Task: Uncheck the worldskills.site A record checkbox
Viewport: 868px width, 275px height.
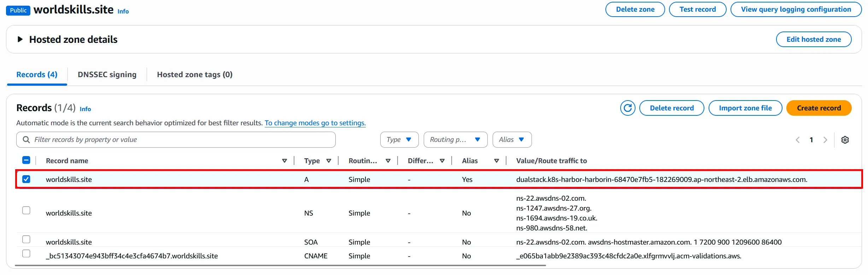Action: [x=26, y=179]
